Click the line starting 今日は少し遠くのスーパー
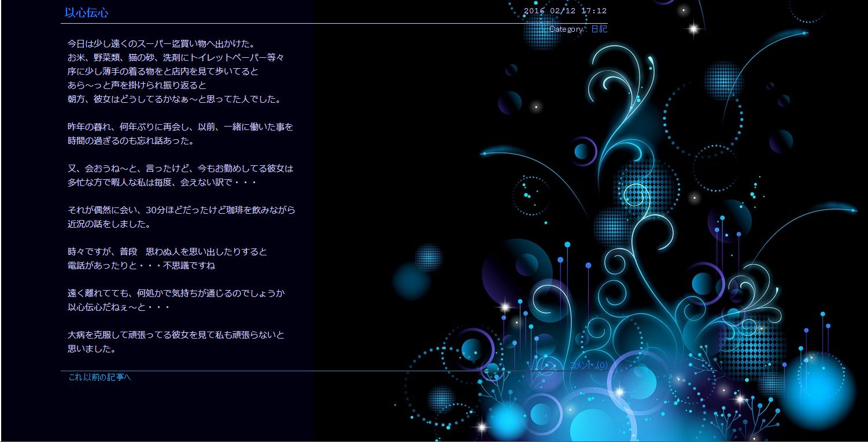This screenshot has width=868, height=442. 161,43
